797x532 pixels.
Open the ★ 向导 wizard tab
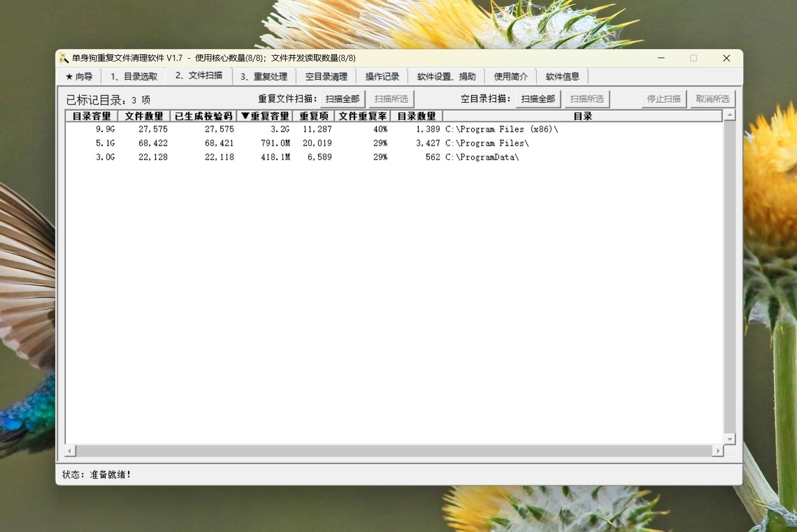click(x=79, y=77)
